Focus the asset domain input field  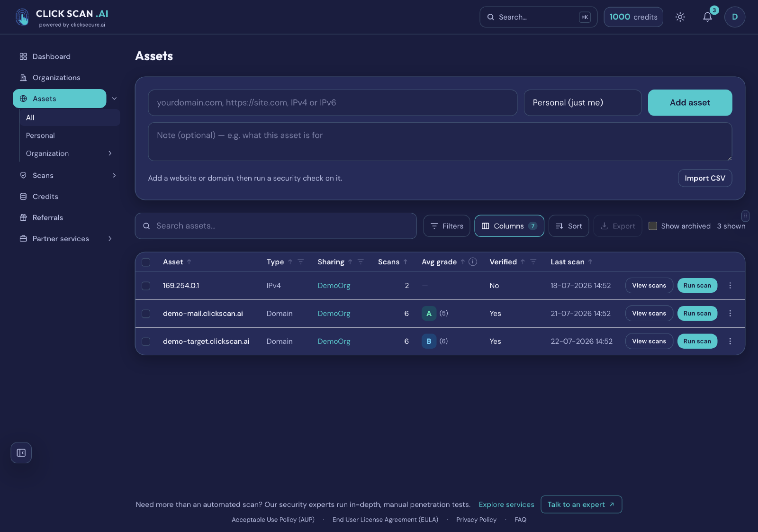tap(333, 103)
